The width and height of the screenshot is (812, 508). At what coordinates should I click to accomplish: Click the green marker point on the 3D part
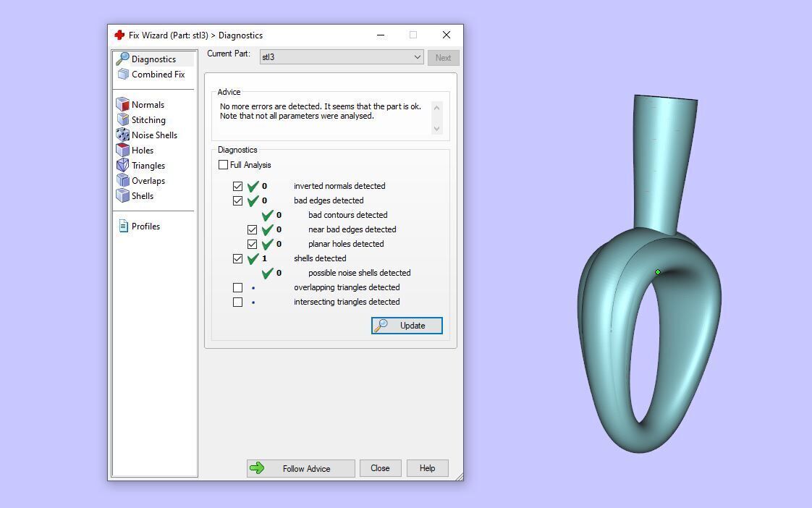pyautogui.click(x=658, y=272)
